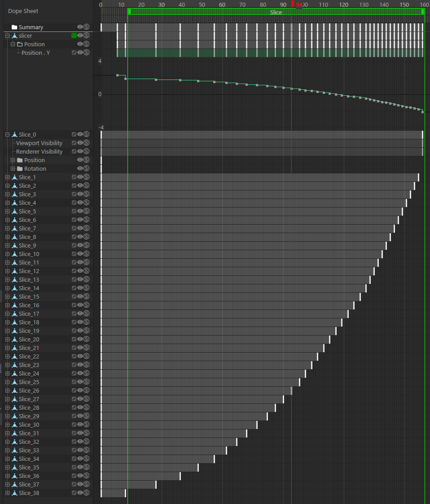The width and height of the screenshot is (430, 504).
Task: Solo the Slice_0 track with S icon
Action: click(86, 134)
